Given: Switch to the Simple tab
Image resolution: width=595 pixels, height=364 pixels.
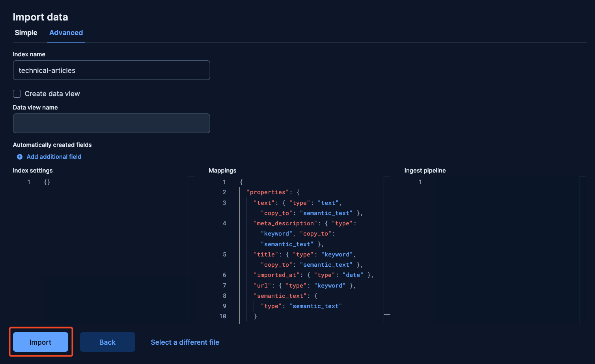Looking at the screenshot, I should 26,33.
